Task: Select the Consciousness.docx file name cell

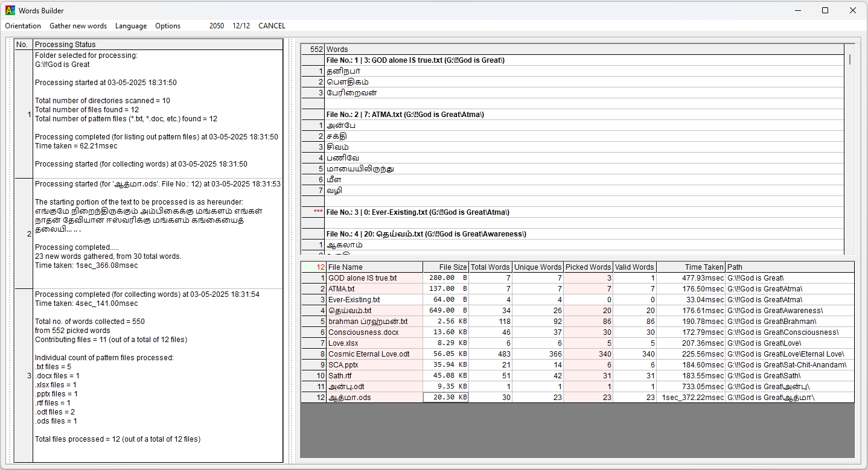Action: 374,332
